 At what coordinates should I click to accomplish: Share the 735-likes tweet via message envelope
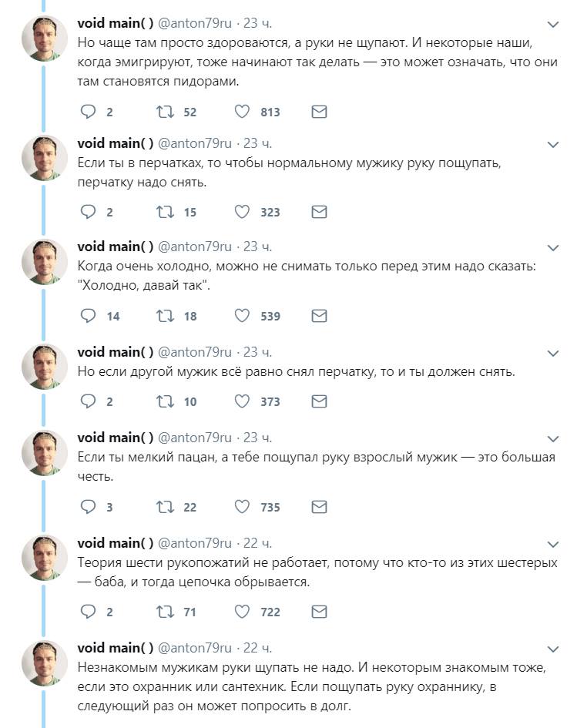point(319,507)
